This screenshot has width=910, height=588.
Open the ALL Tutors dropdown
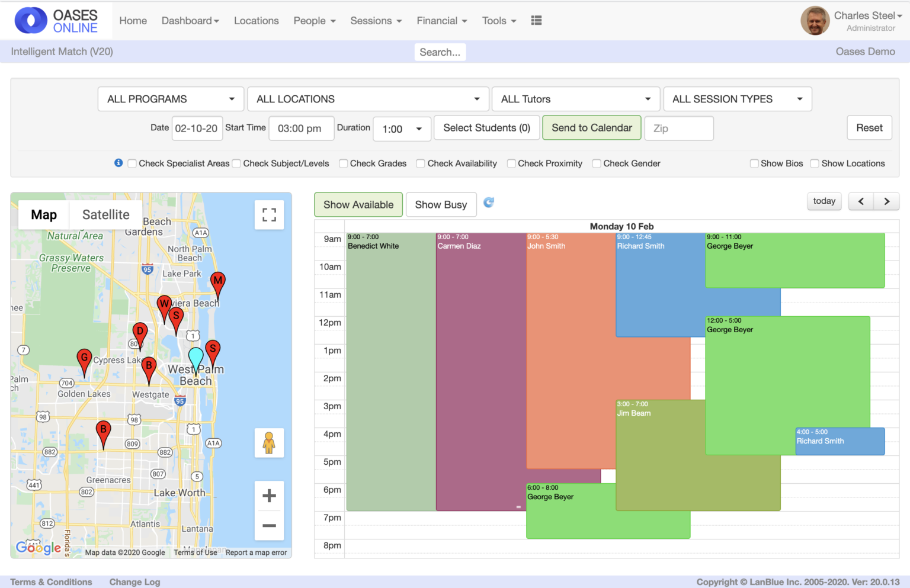(575, 99)
